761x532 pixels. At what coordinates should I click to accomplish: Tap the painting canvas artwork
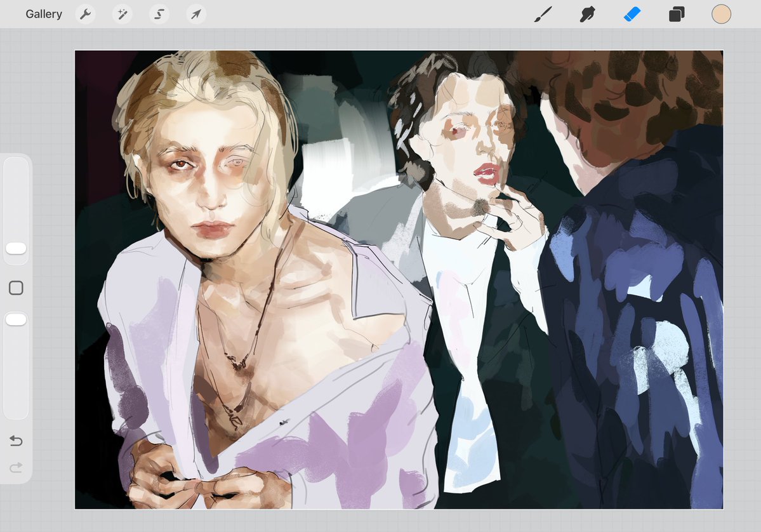399,279
